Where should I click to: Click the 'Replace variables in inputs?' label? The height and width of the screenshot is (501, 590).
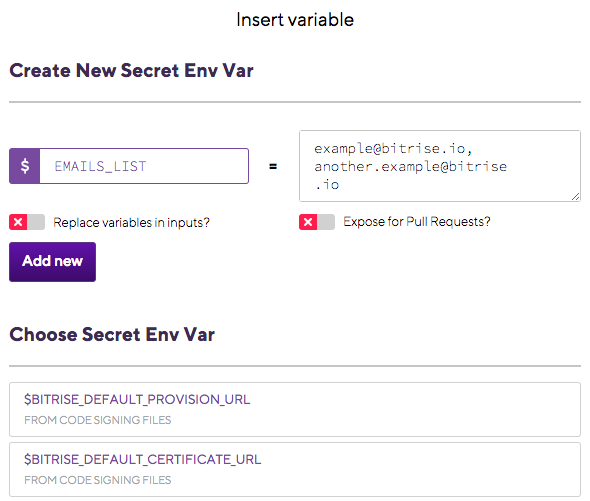coord(131,222)
